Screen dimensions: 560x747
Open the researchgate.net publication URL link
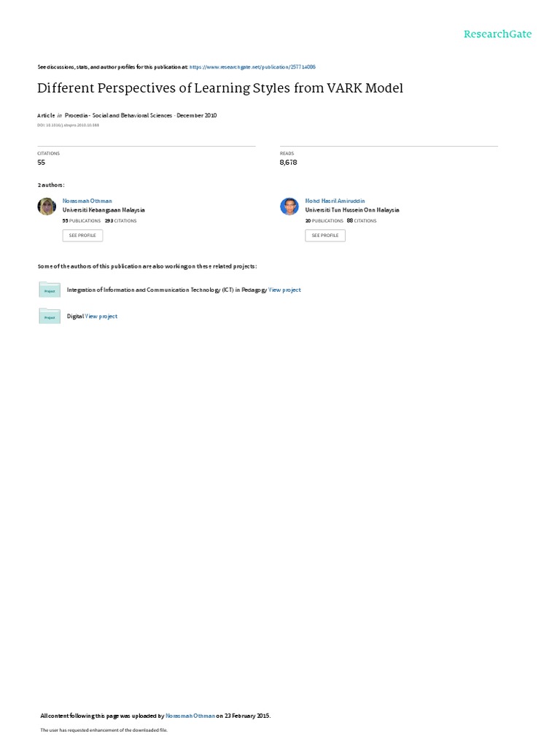252,67
